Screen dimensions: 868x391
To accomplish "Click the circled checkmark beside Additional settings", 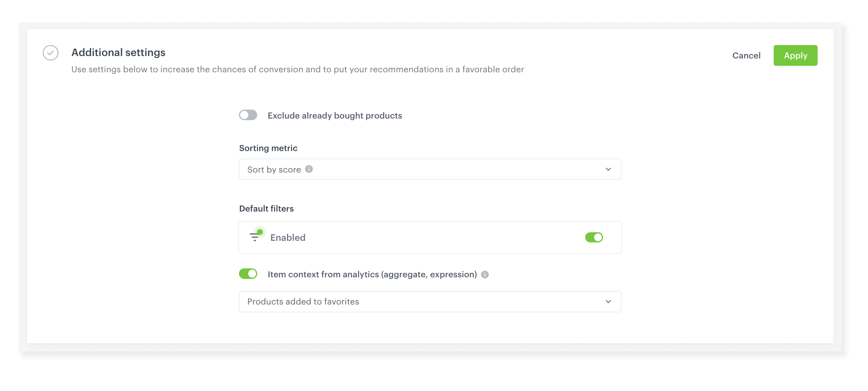I will [x=50, y=53].
